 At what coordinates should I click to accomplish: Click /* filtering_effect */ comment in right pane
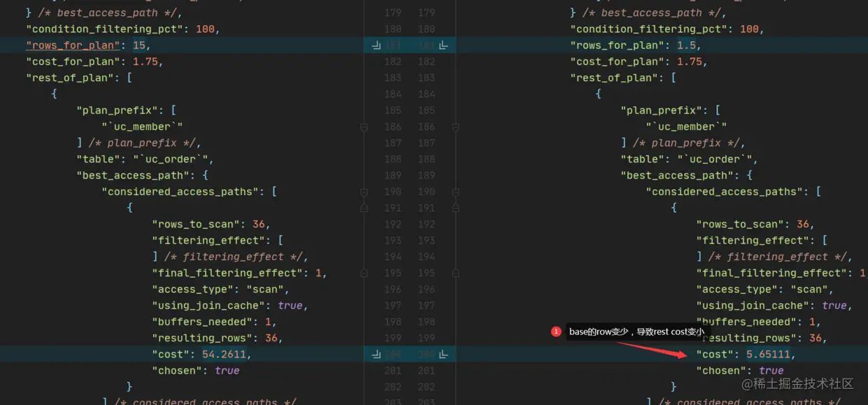click(x=777, y=257)
